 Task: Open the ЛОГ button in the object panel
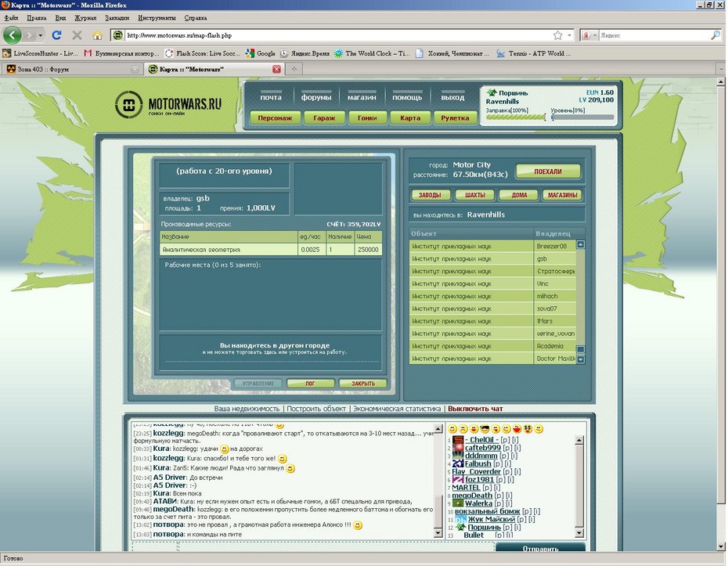click(310, 384)
